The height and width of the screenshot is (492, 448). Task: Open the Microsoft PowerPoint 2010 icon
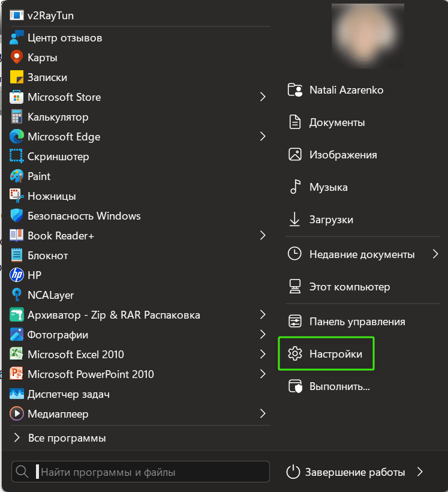17,374
